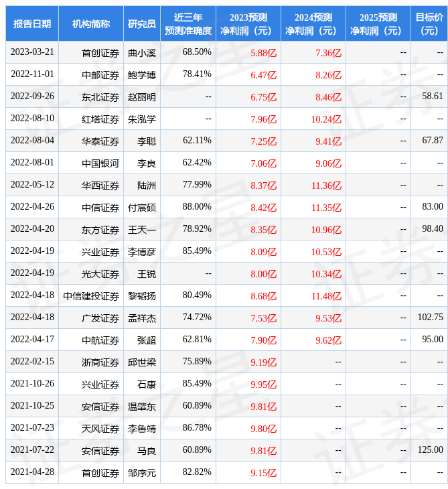Click the 目标价(元) column header
Viewport: 448px width, 489px height.
(x=429, y=23)
